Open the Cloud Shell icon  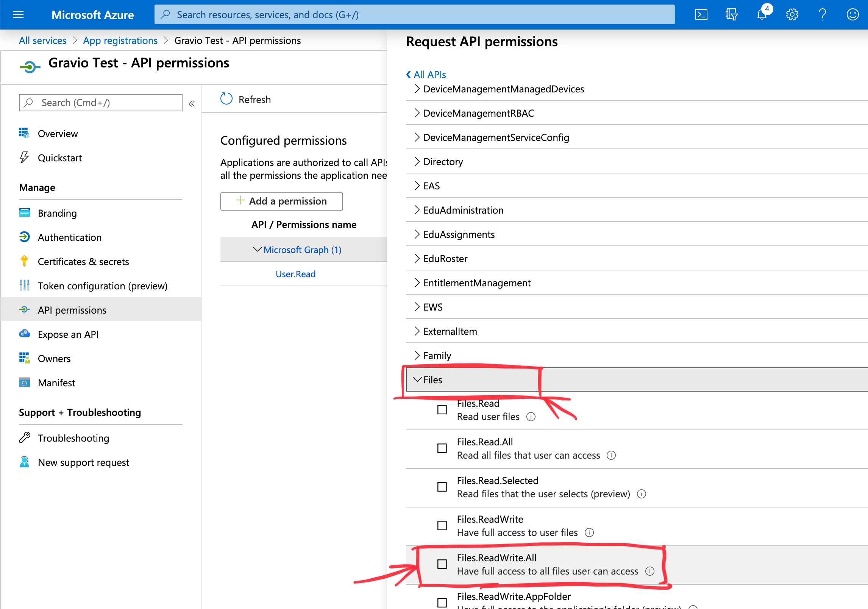[x=701, y=15]
